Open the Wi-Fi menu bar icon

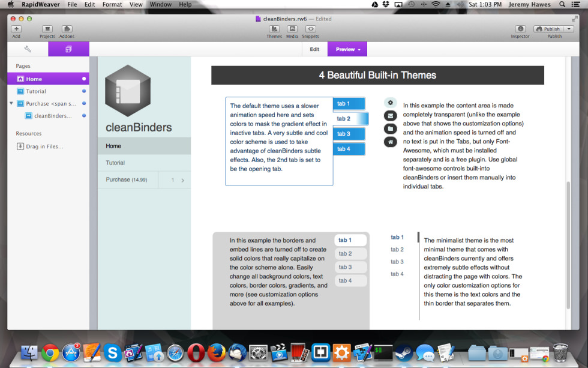coord(436,4)
